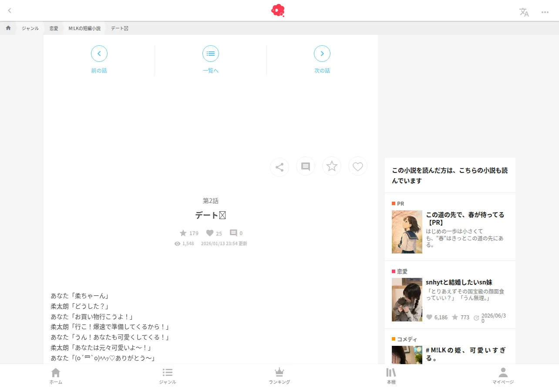Click the 恋愛 genre tag in sidebar
This screenshot has height=392, width=559.
(x=400, y=271)
